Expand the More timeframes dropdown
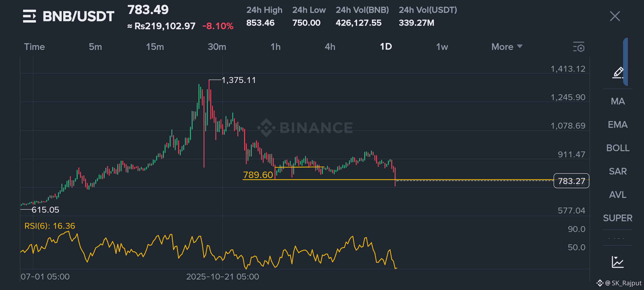The height and width of the screenshot is (290, 644). pos(507,47)
